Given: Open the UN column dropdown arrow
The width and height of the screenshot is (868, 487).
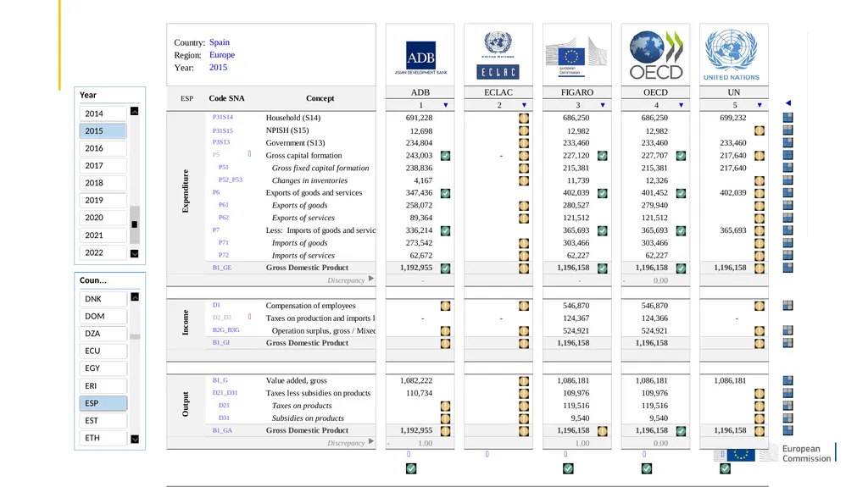Looking at the screenshot, I should point(759,105).
